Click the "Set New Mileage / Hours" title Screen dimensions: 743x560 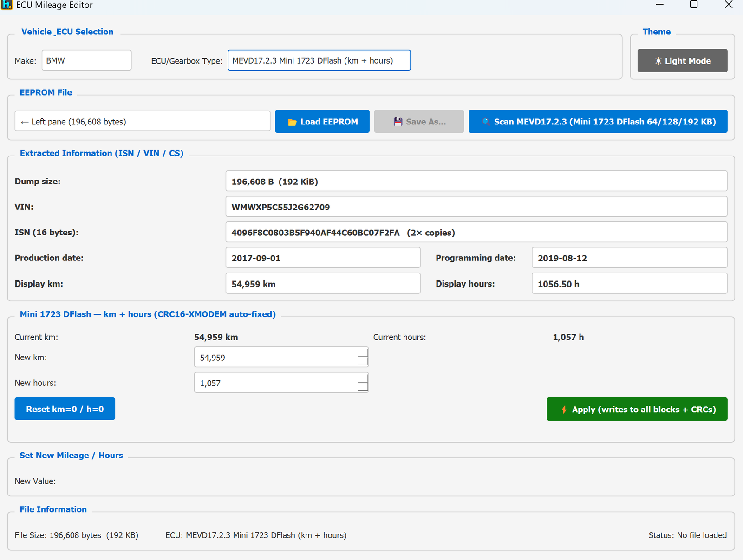(x=71, y=456)
